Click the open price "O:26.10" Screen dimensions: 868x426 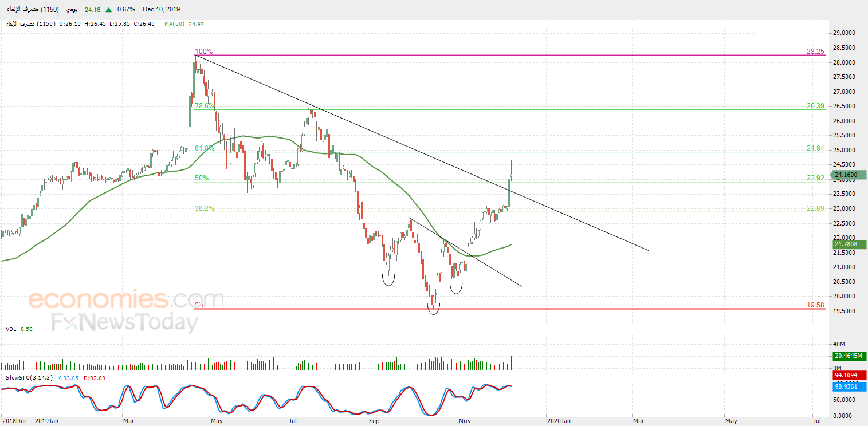pyautogui.click(x=70, y=24)
